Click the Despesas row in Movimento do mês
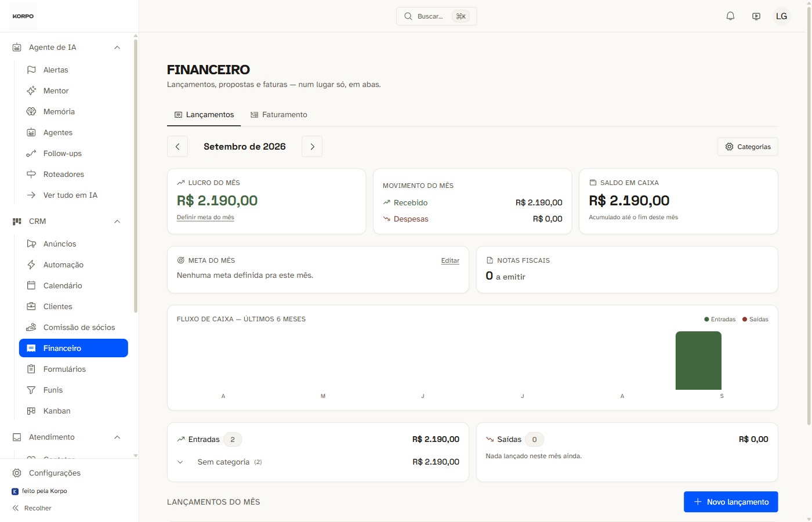Screen dimensions: 812x522 (x=473, y=219)
